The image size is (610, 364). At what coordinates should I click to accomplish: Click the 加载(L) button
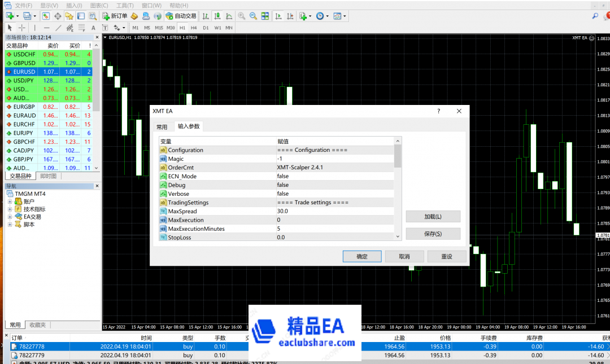click(433, 217)
